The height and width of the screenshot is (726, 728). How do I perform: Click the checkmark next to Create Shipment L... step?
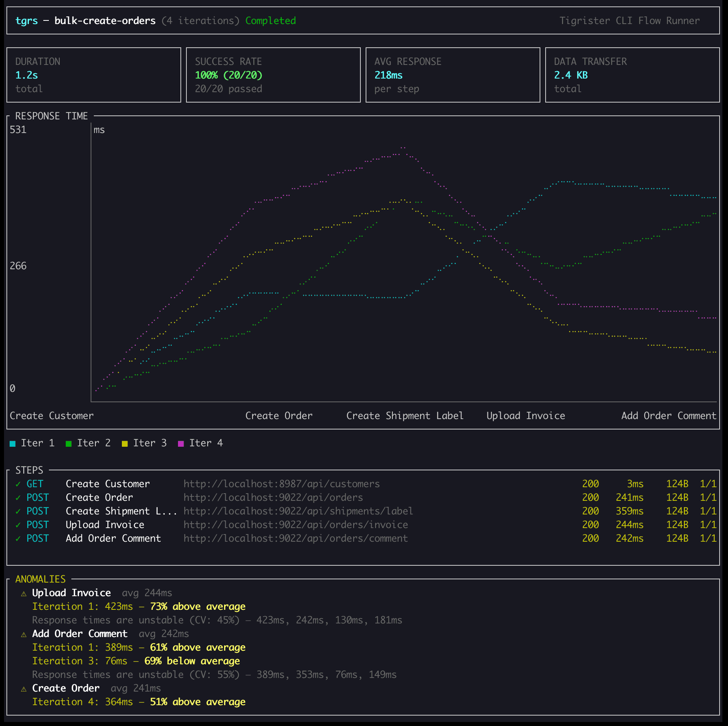(17, 511)
